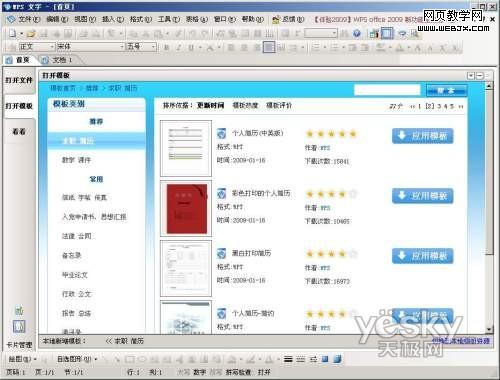500x380 pixels.
Task: Open the 自选图形 AutoShapes dropdown
Action: (77, 359)
